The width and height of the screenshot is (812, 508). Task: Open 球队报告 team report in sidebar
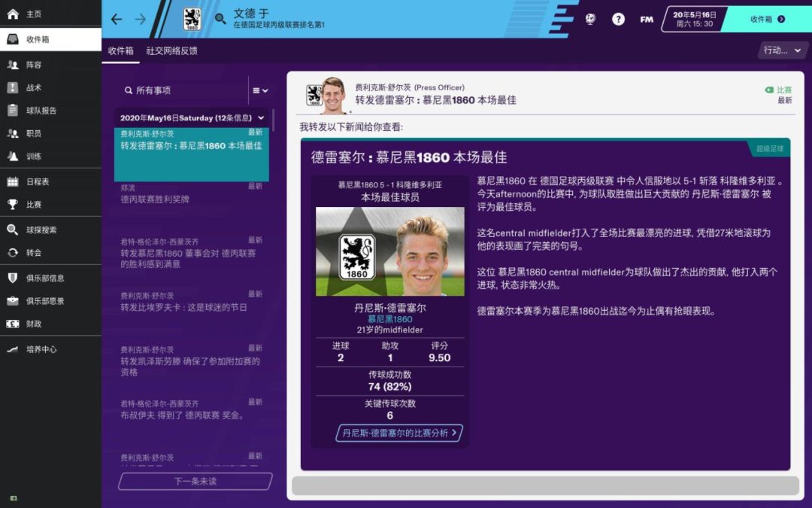pyautogui.click(x=50, y=111)
